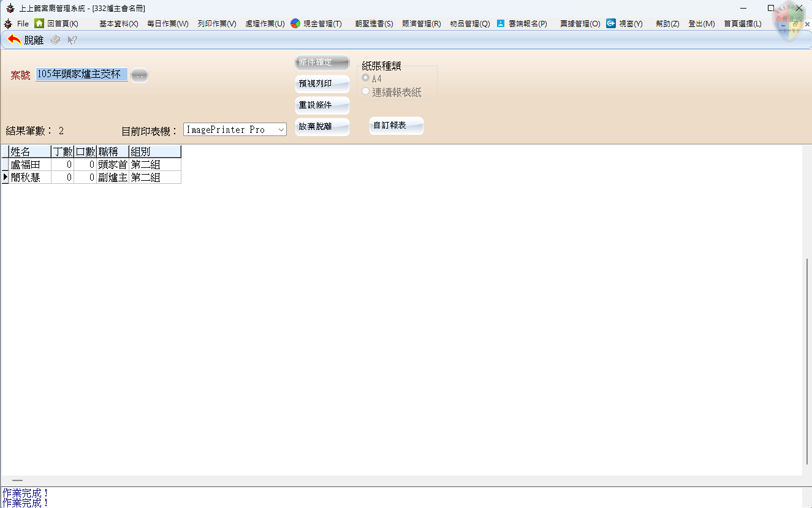
Task: Click the vertical scrollbar thumb
Action: (806, 362)
